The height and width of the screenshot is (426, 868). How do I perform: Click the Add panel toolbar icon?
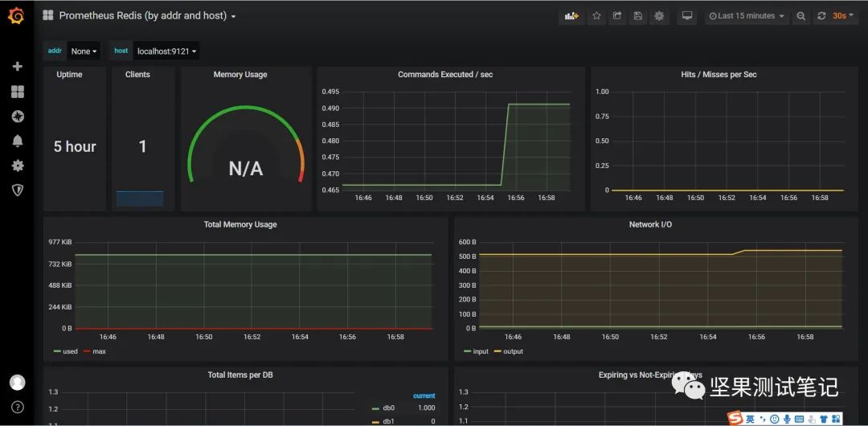571,16
